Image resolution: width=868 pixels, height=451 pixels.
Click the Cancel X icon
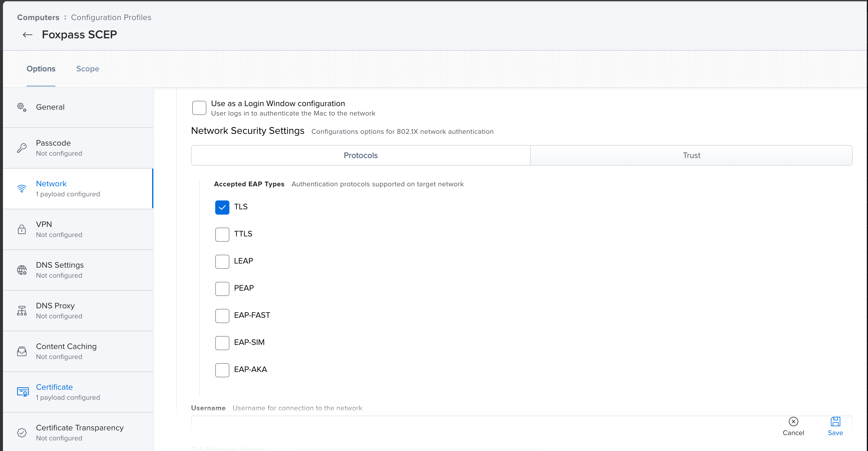point(793,421)
